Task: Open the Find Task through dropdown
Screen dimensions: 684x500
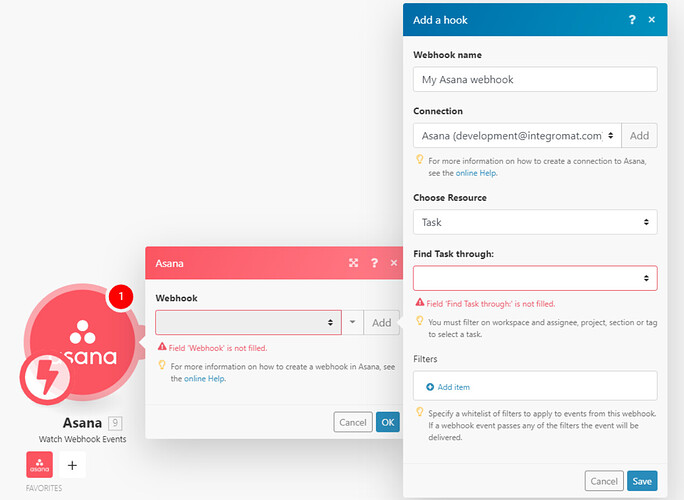Action: [535, 278]
